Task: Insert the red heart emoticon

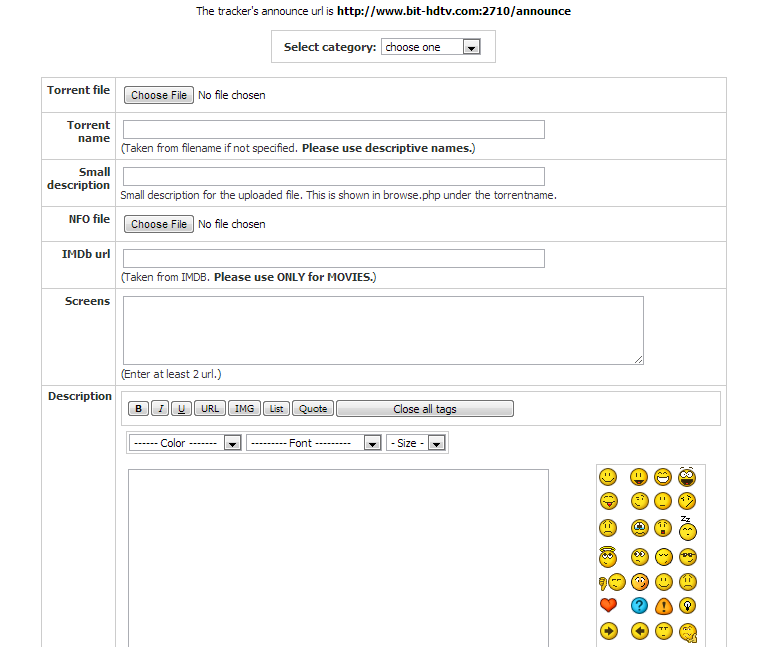Action: [608, 605]
